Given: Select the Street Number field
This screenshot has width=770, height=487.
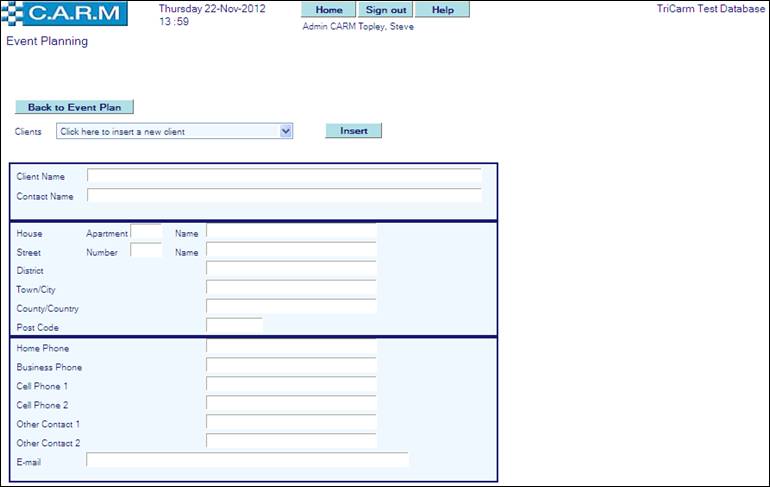Looking at the screenshot, I should [x=146, y=252].
